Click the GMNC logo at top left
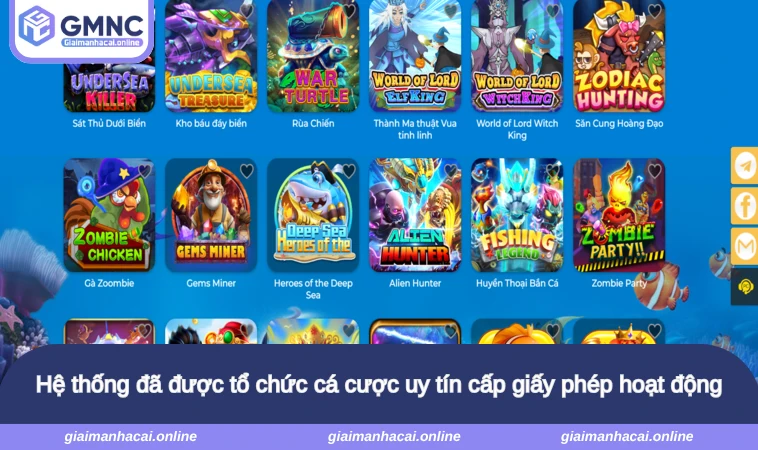 point(81,28)
